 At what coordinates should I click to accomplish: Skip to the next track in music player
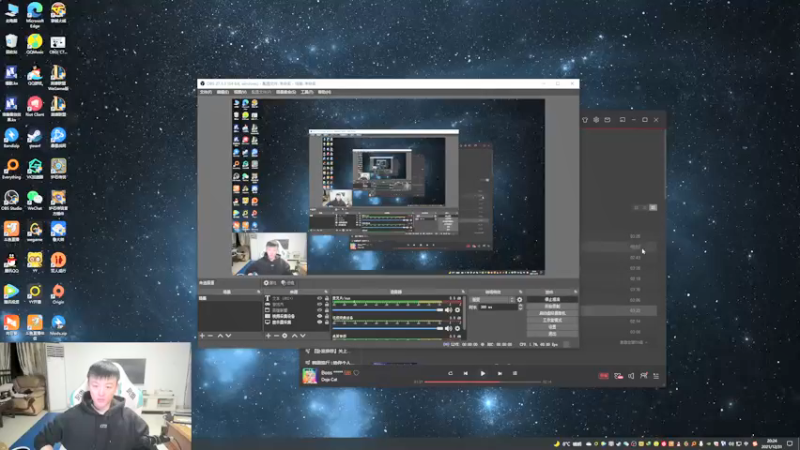click(499, 373)
